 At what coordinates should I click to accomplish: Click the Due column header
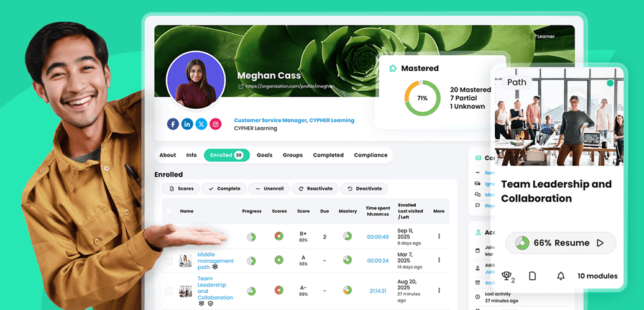tap(324, 211)
